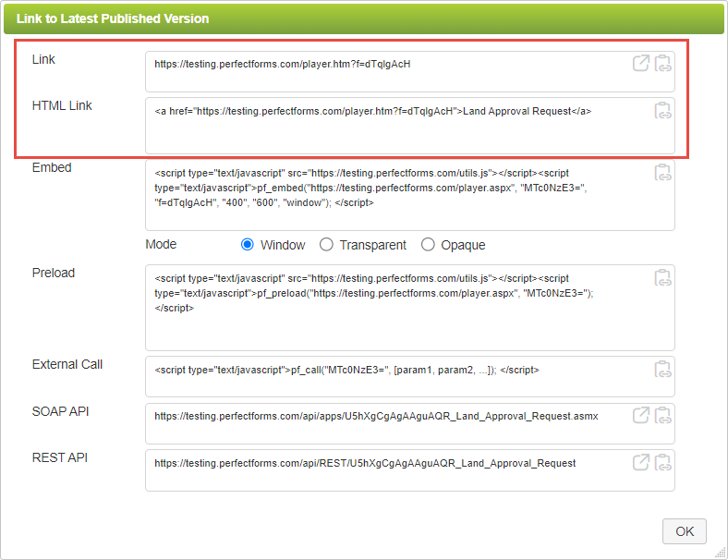The width and height of the screenshot is (728, 560).
Task: Click the 'REST API' label
Action: [59, 457]
